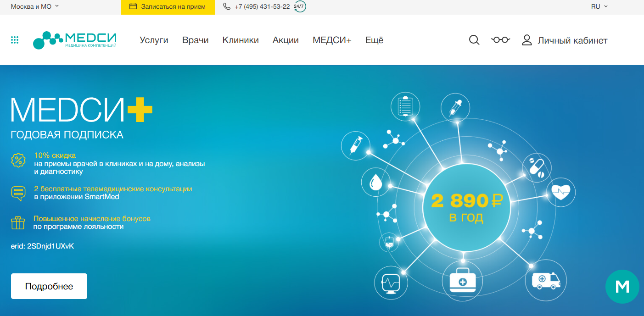Click the first aid kit icon in the banner

pyautogui.click(x=463, y=280)
